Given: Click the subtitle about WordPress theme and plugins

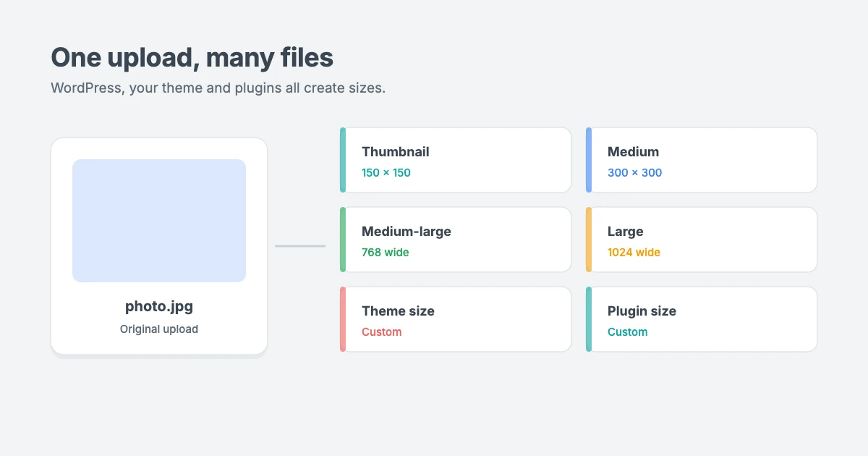Looking at the screenshot, I should click(218, 88).
